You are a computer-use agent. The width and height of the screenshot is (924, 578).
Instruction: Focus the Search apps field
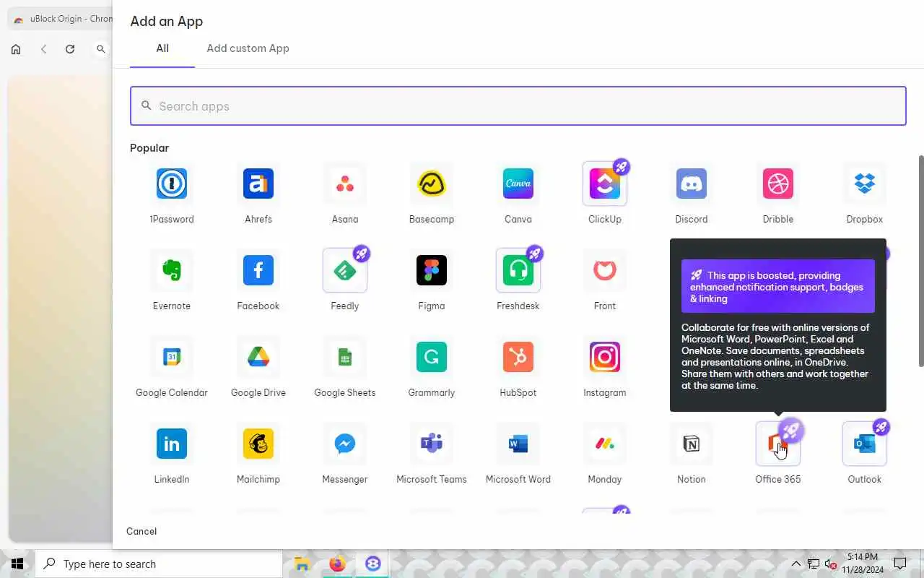[518, 106]
